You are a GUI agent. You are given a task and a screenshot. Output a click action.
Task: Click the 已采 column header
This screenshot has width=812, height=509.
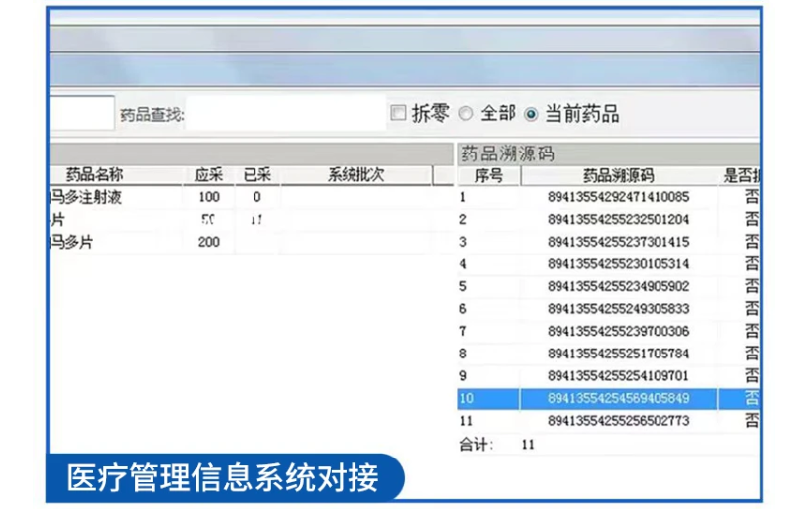(256, 175)
